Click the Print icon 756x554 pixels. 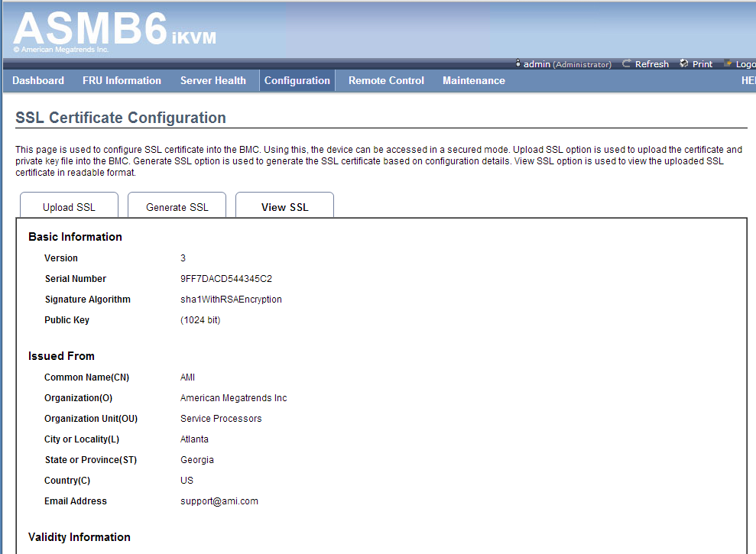[683, 63]
